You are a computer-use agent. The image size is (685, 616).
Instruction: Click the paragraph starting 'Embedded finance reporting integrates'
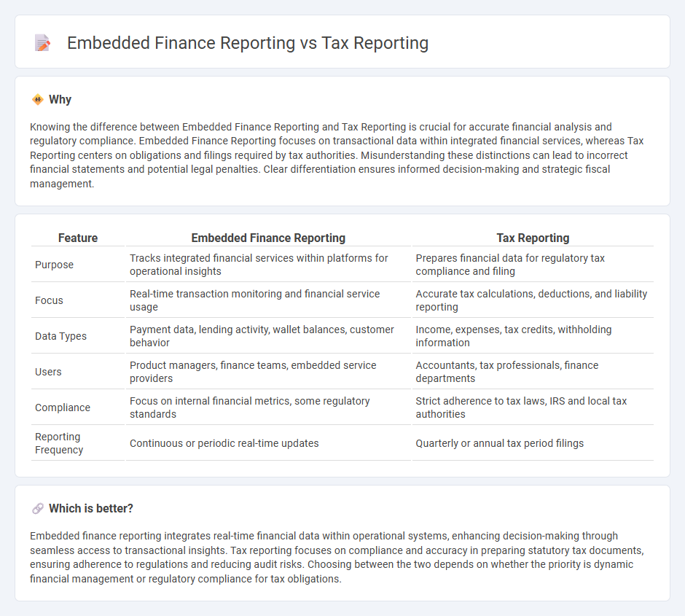tap(337, 557)
